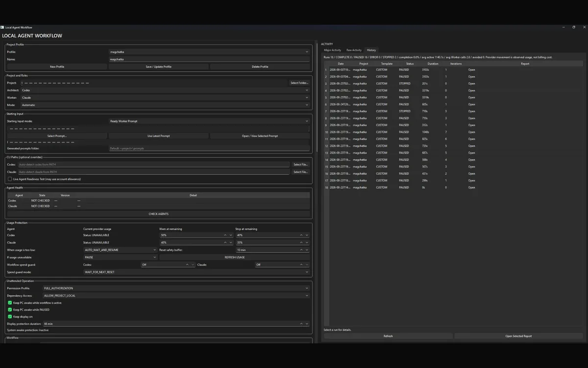Viewport: 588px width, 368px height.
Task: Expand Spend guard mode dropdown
Action: click(196, 272)
